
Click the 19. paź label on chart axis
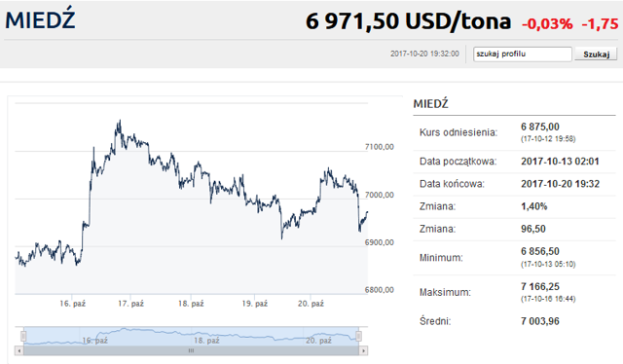pyautogui.click(x=255, y=304)
